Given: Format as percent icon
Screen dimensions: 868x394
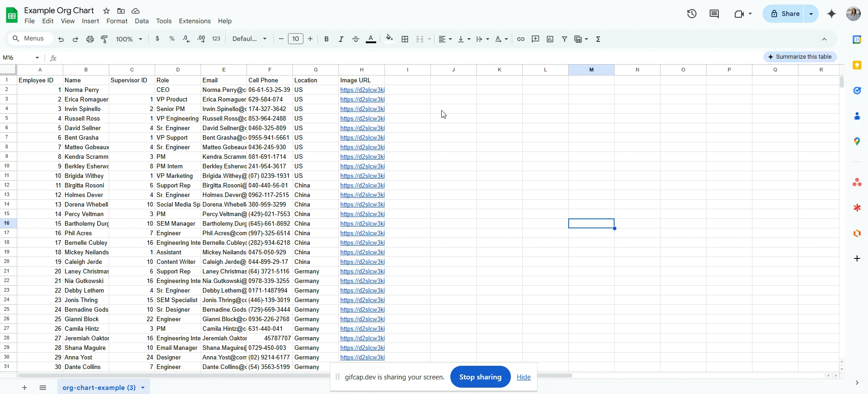Looking at the screenshot, I should (x=172, y=39).
